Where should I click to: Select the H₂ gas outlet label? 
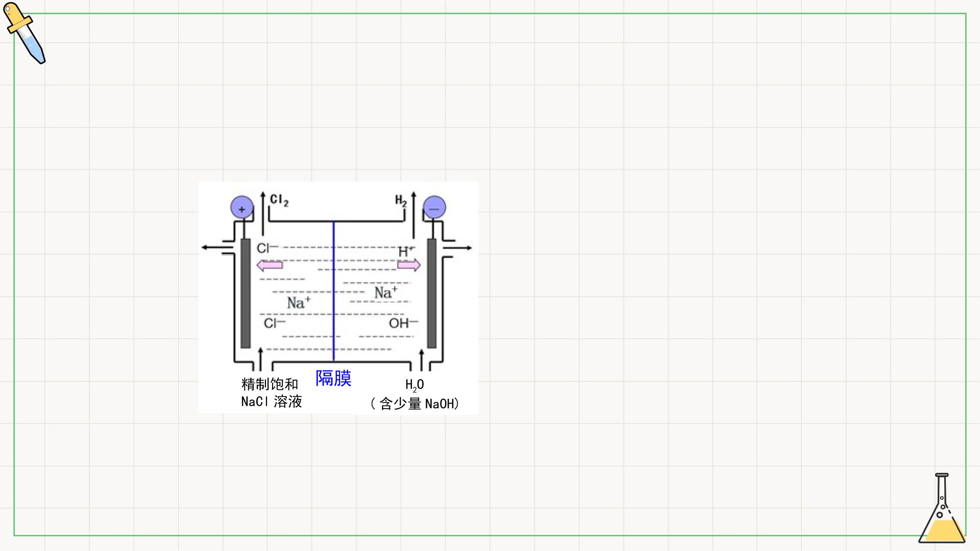401,201
